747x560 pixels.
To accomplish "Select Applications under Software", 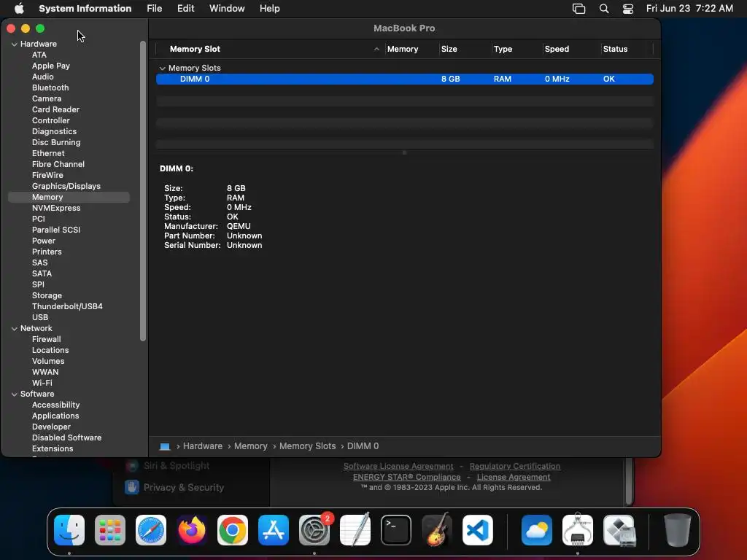I will coord(55,416).
